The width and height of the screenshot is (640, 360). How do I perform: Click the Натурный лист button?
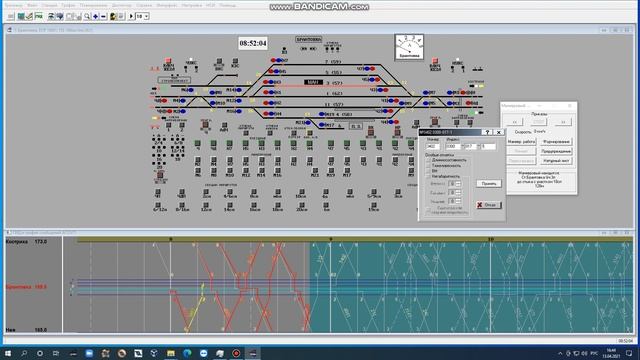coord(556,161)
